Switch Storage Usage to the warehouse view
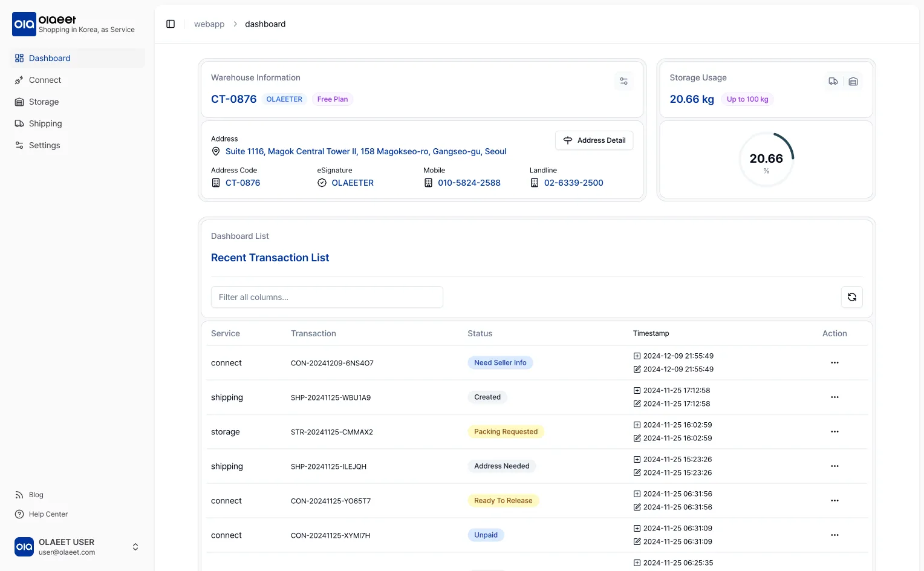924x571 pixels. click(x=853, y=80)
